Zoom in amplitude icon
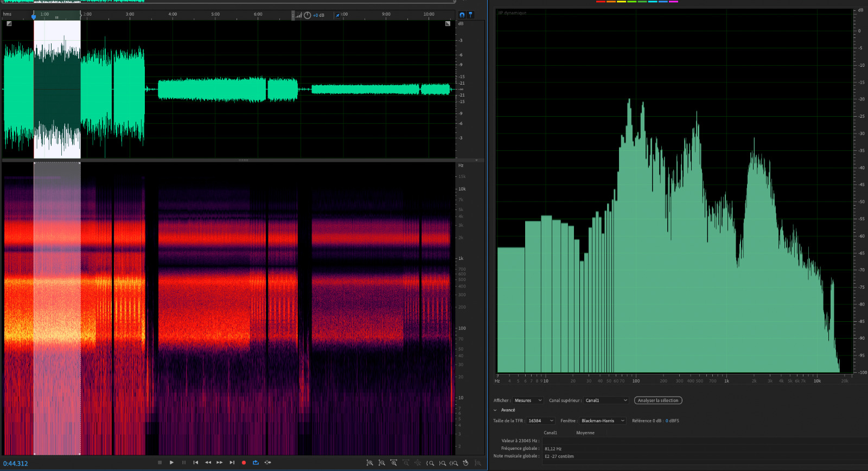This screenshot has width=868, height=471. [369, 463]
